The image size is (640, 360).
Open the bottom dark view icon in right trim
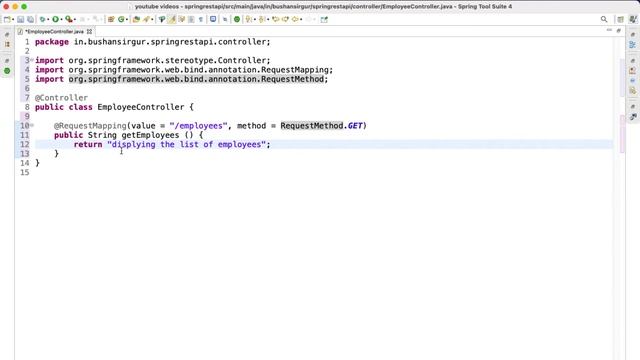(633, 117)
